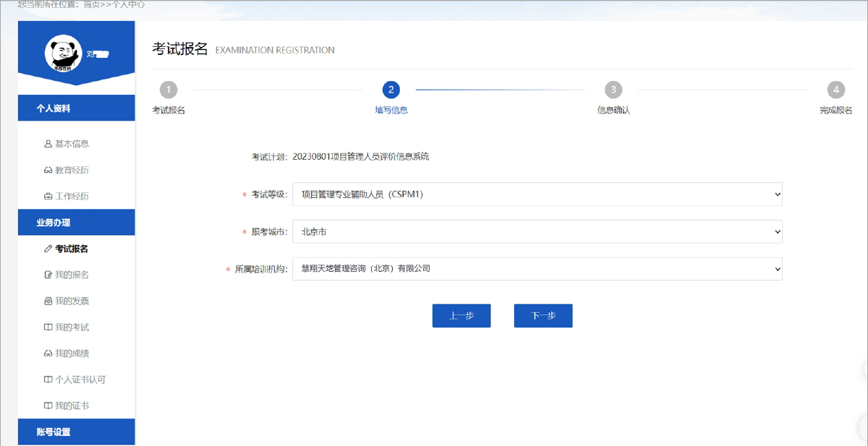The image size is (868, 446).
Task: Click the 教育经历 sidebar icon
Action: point(48,169)
